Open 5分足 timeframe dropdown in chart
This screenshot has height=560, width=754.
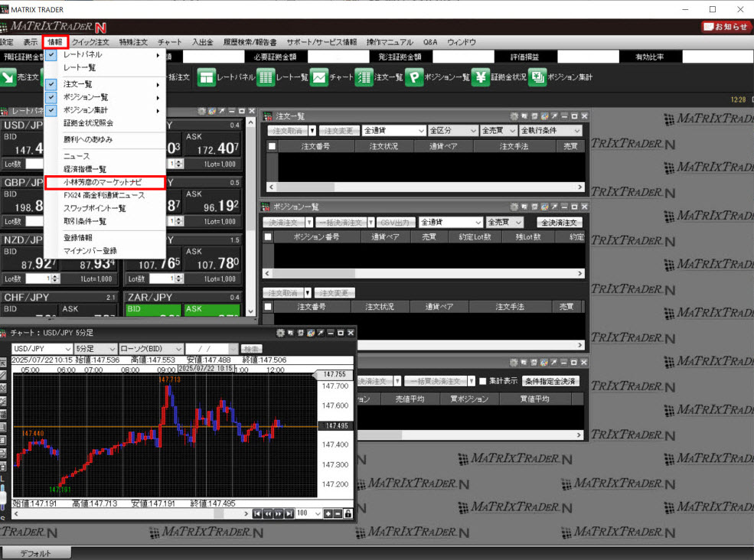click(95, 349)
